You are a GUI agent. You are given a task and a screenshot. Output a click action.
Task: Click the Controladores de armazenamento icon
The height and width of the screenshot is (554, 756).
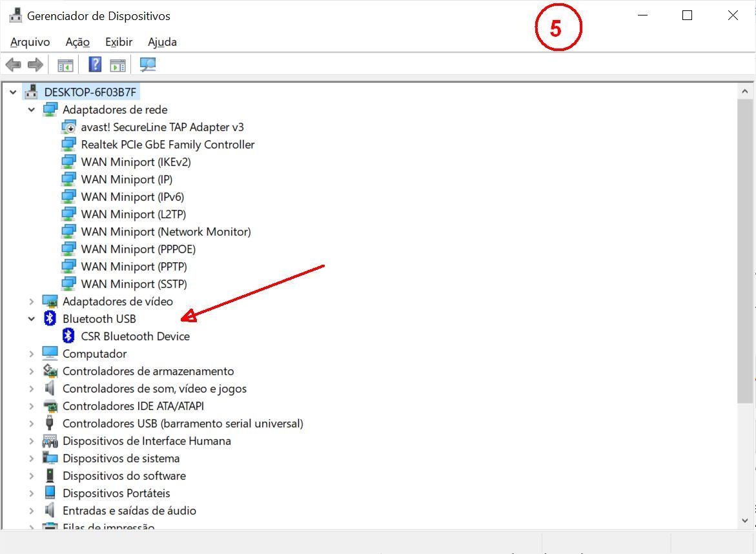(50, 371)
